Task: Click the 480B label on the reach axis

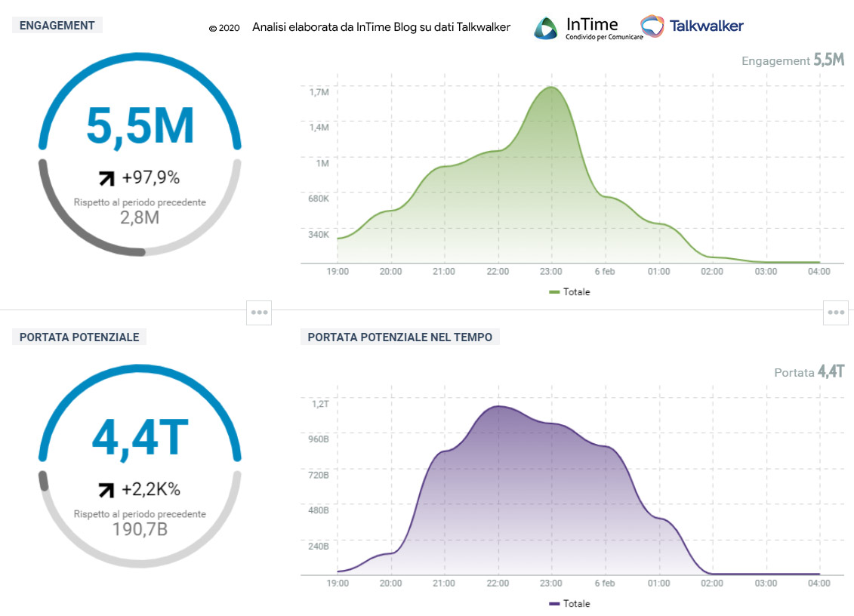Action: click(319, 510)
